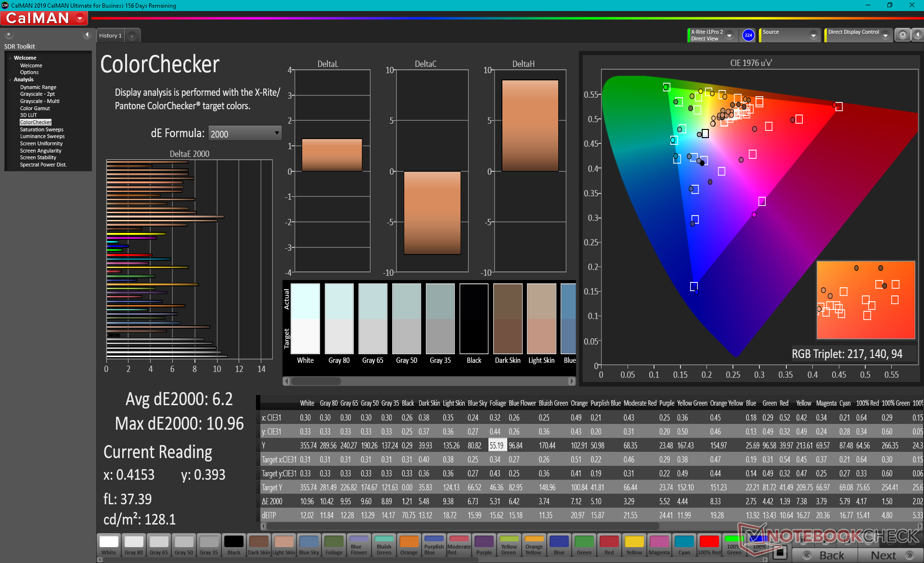This screenshot has height=563, width=924.
Task: Click the right panel collapse arrow
Action: (918, 35)
